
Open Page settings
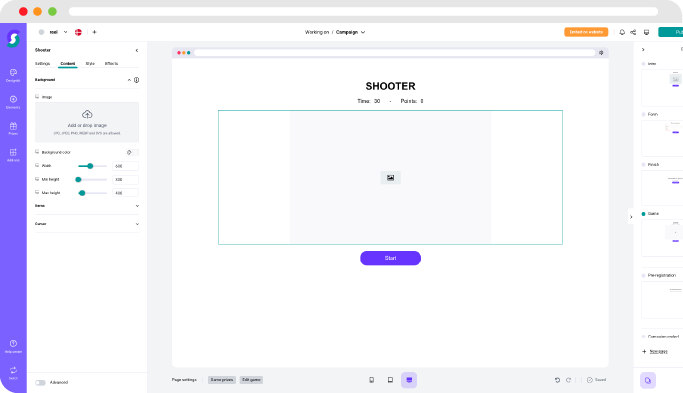pos(184,380)
